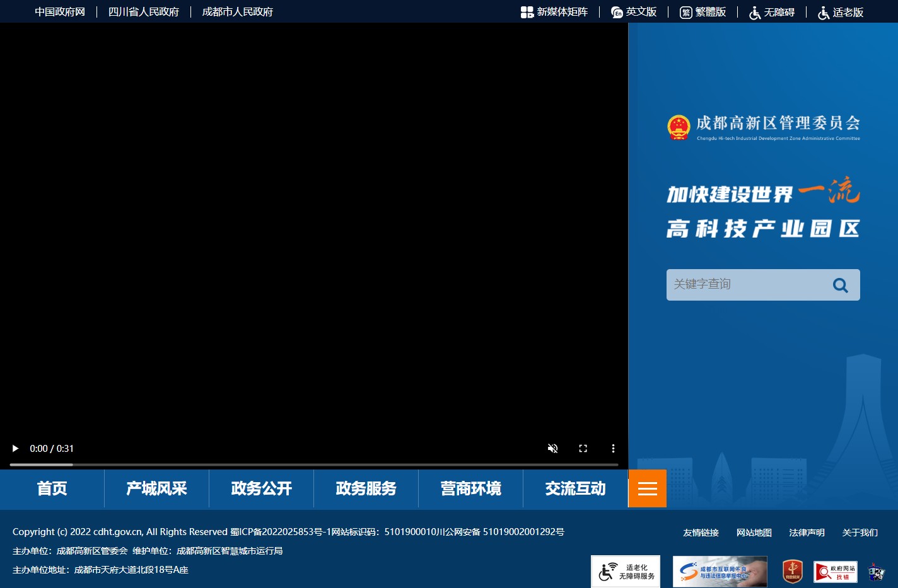Click the 新媒体矩阵 grid icon

[527, 12]
